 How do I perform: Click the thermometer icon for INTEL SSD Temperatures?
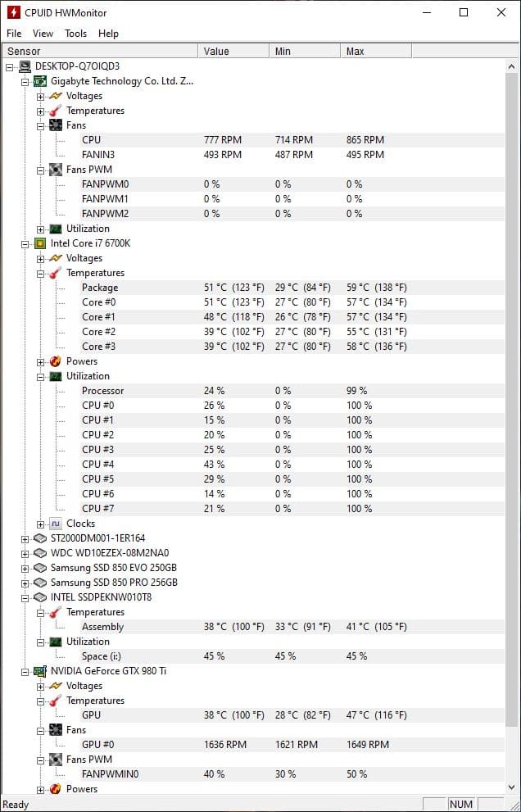tap(56, 612)
